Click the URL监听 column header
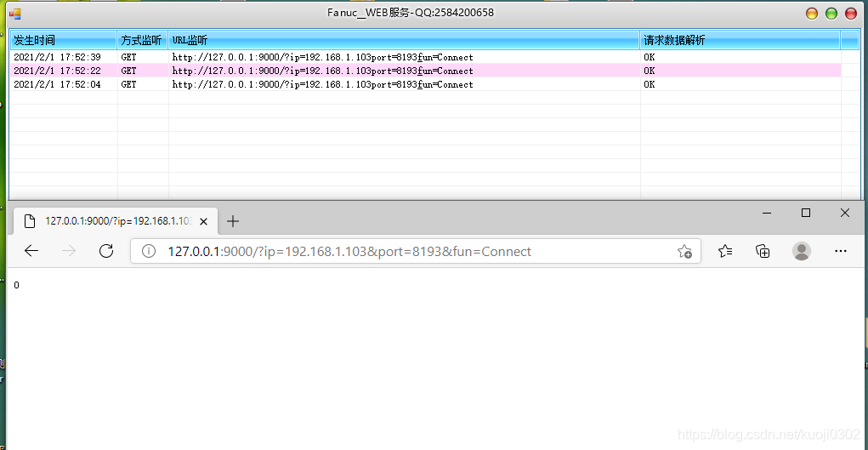The image size is (868, 450). click(404, 41)
